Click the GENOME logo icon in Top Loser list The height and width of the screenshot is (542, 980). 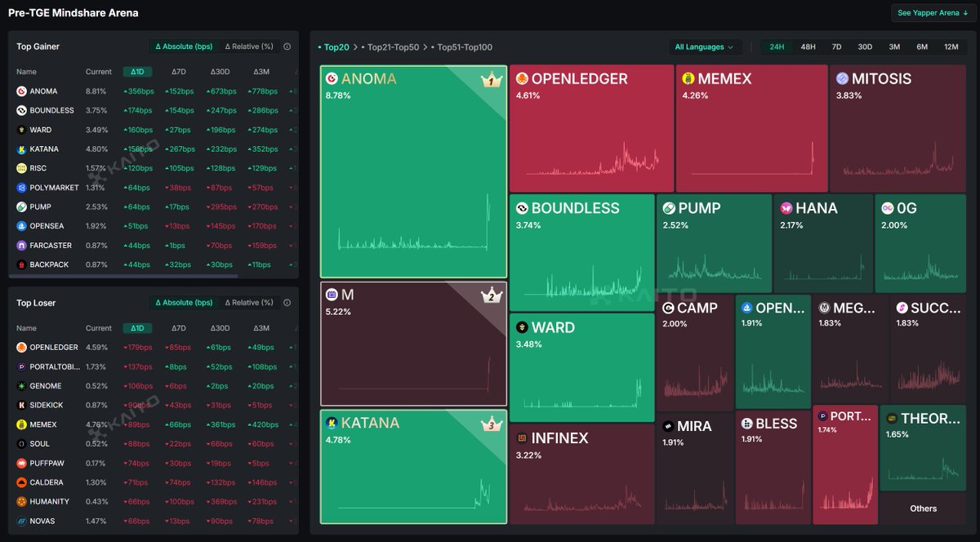pyautogui.click(x=21, y=386)
